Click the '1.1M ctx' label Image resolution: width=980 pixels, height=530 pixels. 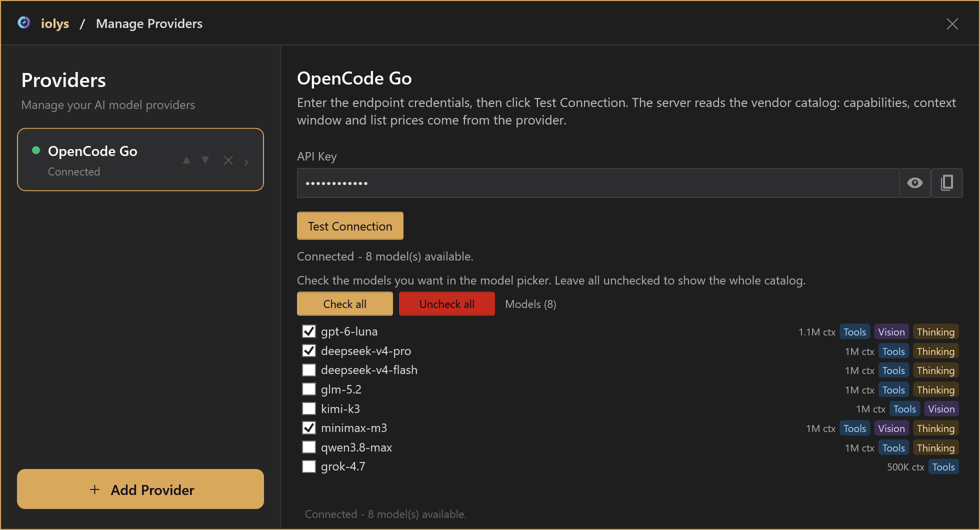pos(816,332)
